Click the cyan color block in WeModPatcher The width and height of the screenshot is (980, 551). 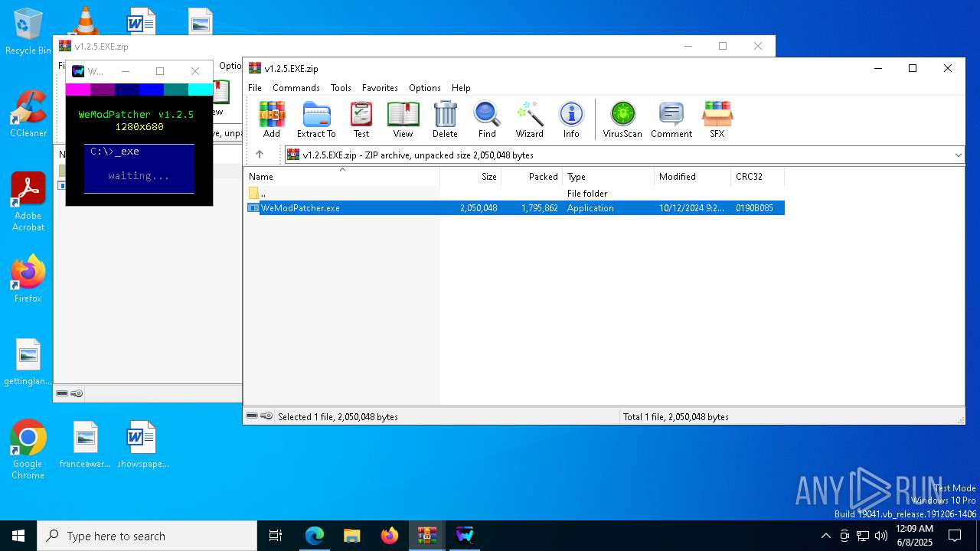[x=201, y=90]
